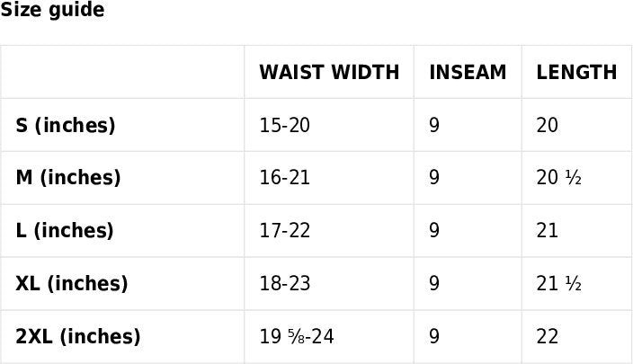Select the 21 ½ length cell
The image size is (633, 364).
pyautogui.click(x=558, y=284)
